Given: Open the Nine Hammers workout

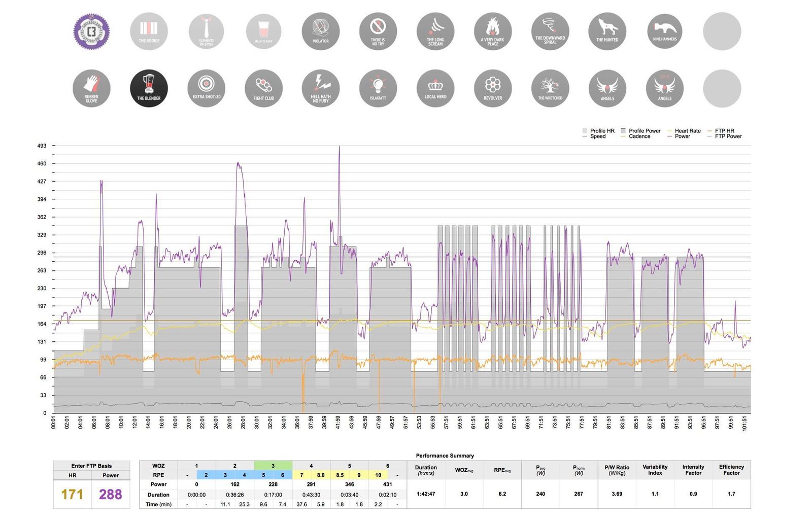Looking at the screenshot, I should (x=664, y=31).
